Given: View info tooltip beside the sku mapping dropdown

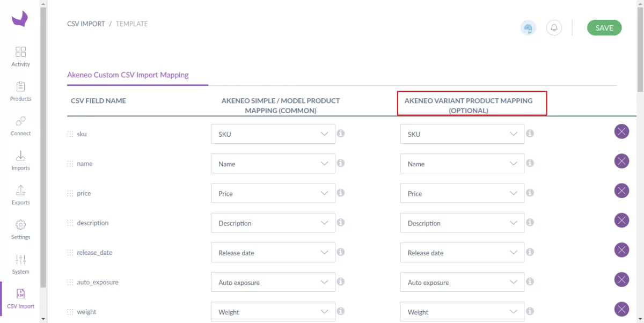Looking at the screenshot, I should [x=341, y=133].
